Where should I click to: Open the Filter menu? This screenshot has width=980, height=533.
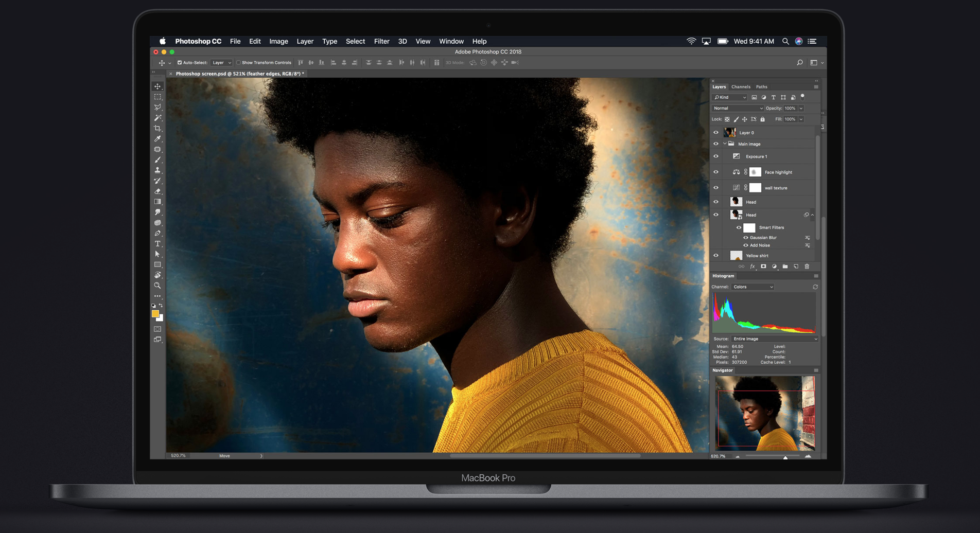pyautogui.click(x=381, y=41)
